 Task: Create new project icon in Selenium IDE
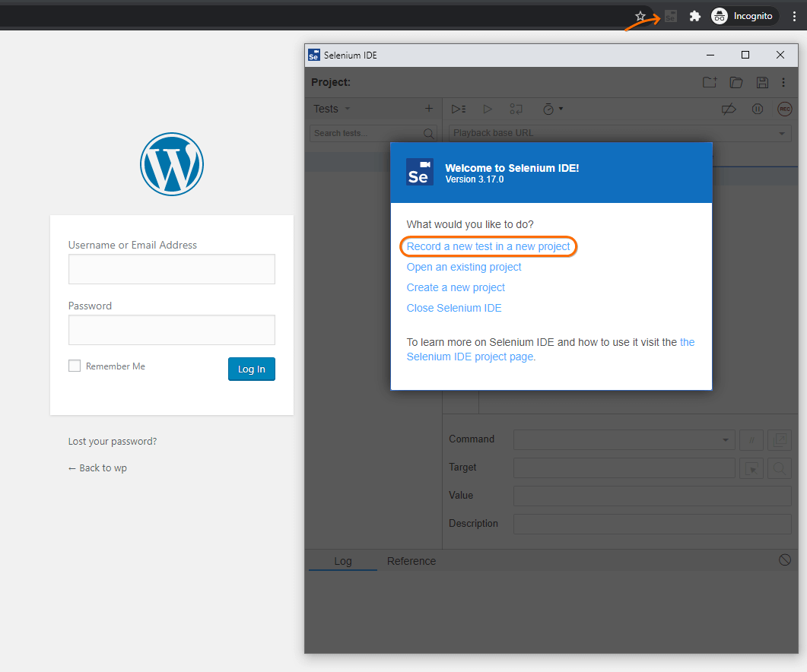coord(710,82)
